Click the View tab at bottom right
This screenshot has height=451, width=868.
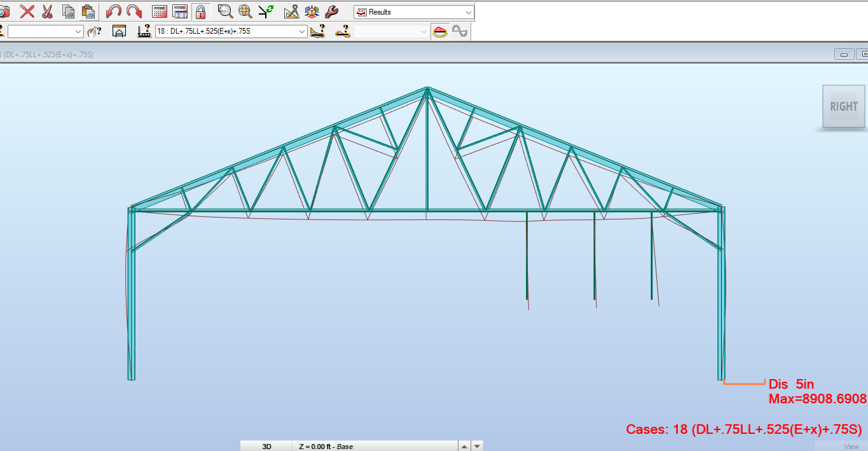[x=851, y=447]
